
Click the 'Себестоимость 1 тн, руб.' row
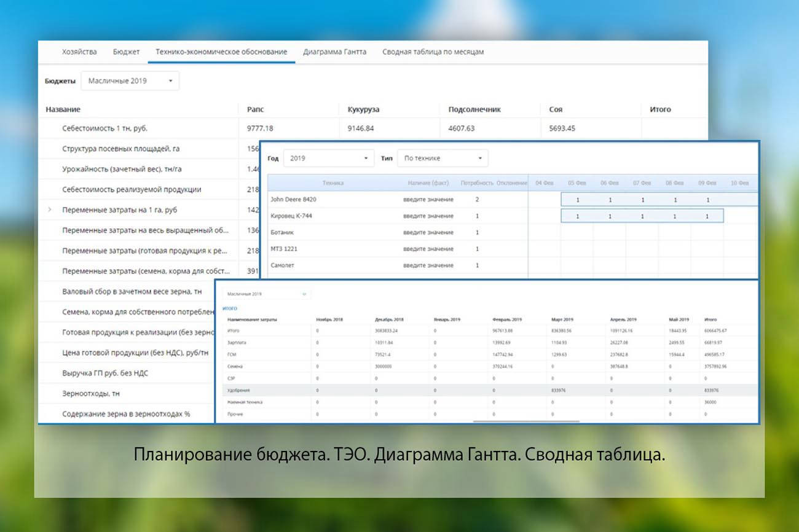pos(104,129)
